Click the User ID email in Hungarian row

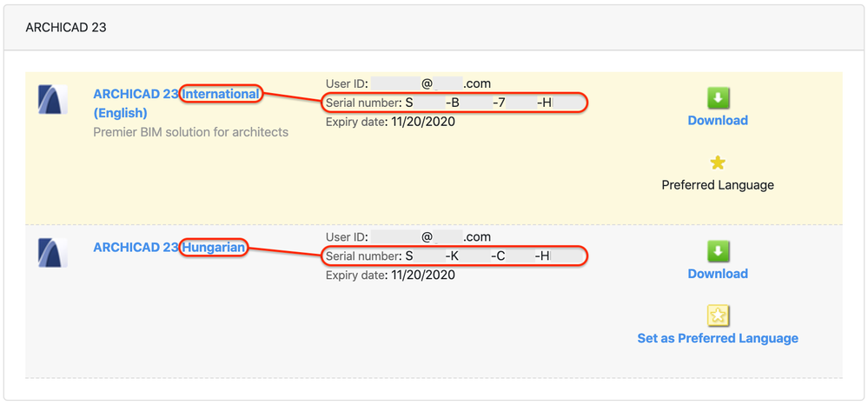click(431, 237)
